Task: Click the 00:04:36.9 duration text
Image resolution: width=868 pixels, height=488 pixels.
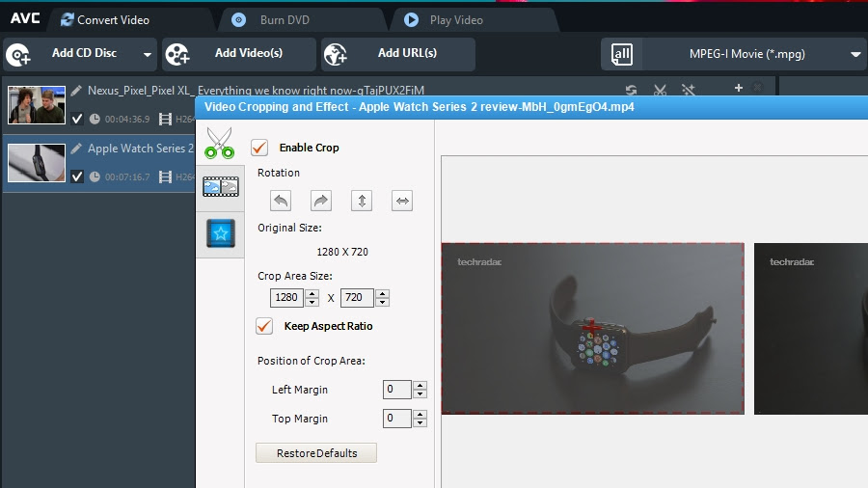Action: click(x=127, y=119)
